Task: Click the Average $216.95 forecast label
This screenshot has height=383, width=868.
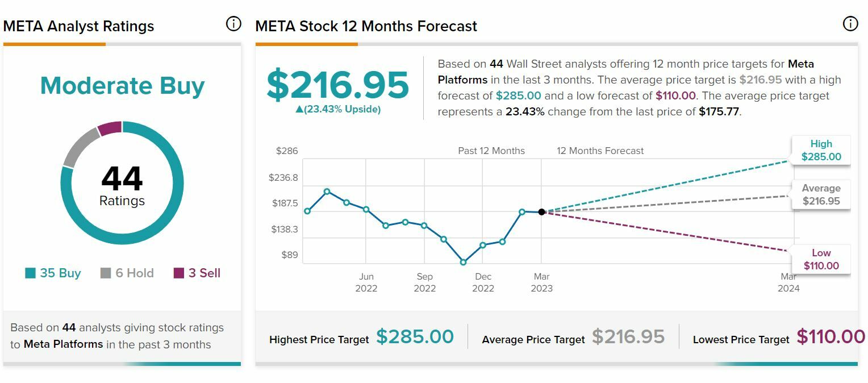Action: 821,195
